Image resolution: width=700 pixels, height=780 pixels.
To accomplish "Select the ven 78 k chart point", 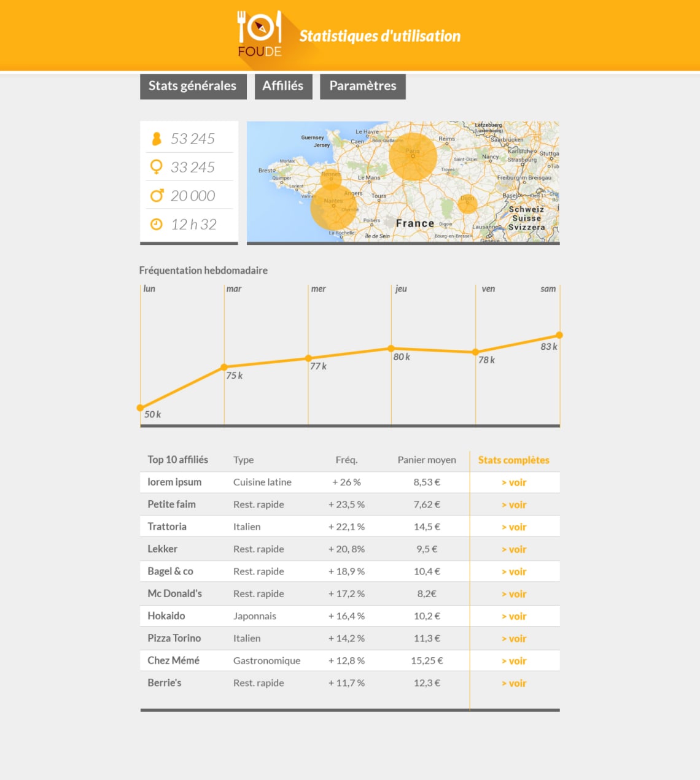I will click(x=475, y=352).
